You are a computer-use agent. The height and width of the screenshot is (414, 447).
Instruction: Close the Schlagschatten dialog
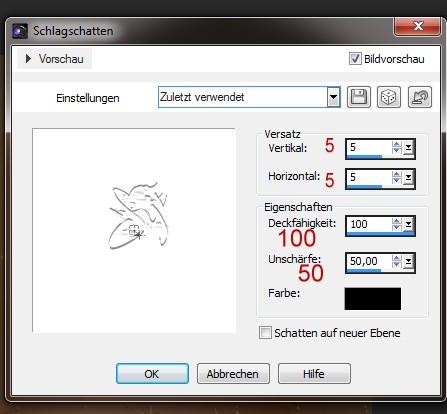[x=418, y=26]
